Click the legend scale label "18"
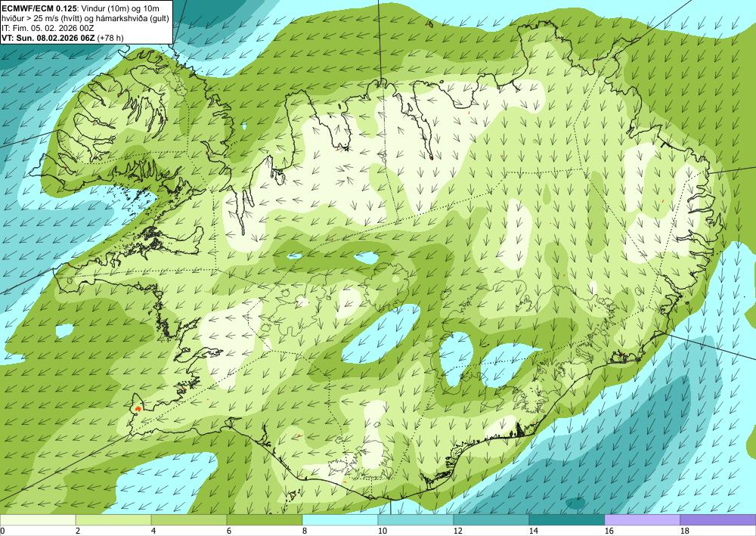The height and width of the screenshot is (536, 756). [x=685, y=531]
